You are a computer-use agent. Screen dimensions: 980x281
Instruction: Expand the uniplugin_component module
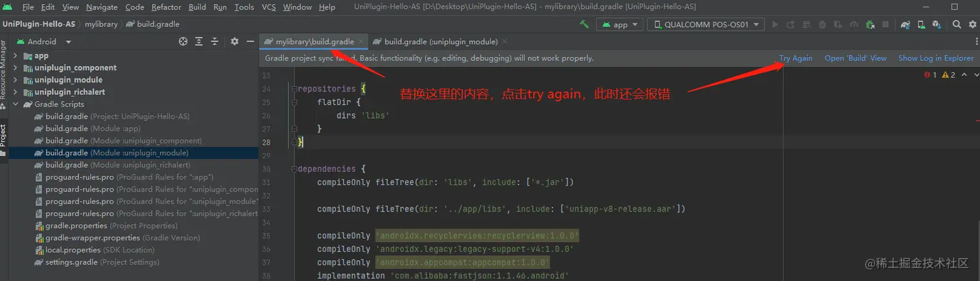tap(16, 67)
